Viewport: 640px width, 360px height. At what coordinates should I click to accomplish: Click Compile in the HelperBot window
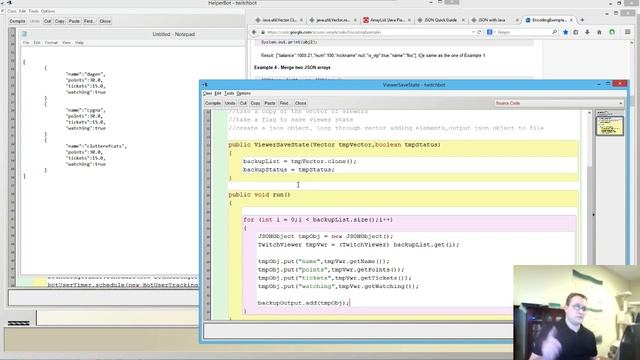(x=17, y=21)
